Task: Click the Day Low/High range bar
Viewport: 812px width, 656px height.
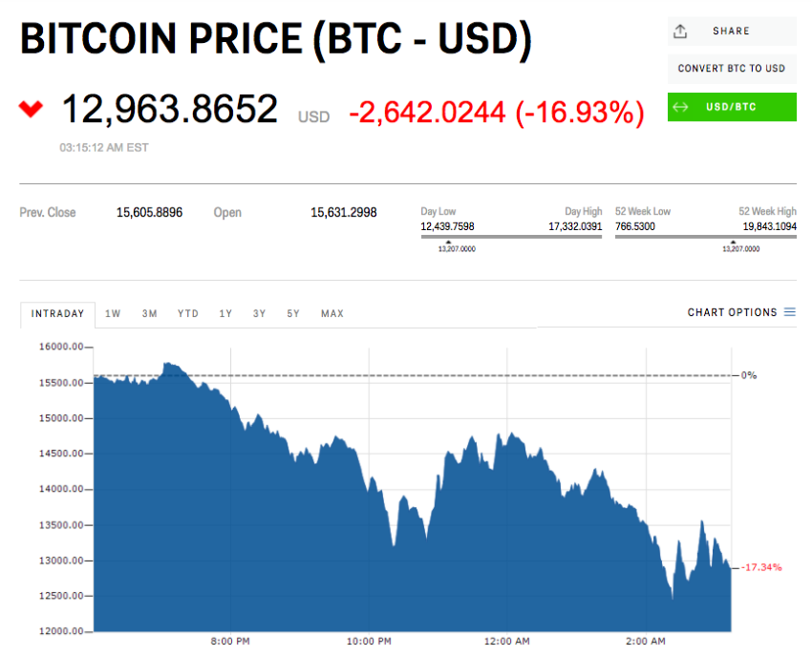Action: (x=511, y=237)
